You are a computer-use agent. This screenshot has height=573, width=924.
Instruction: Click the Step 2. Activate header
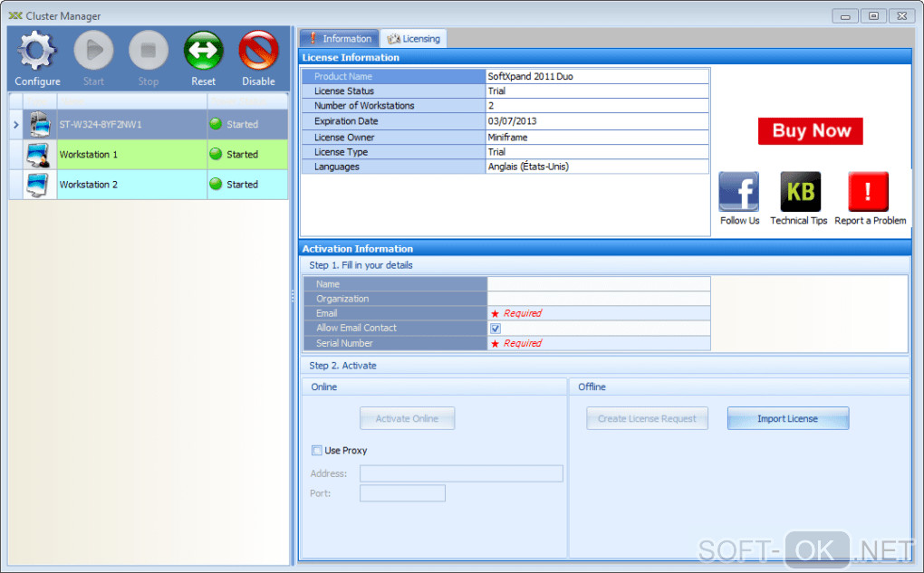[342, 366]
